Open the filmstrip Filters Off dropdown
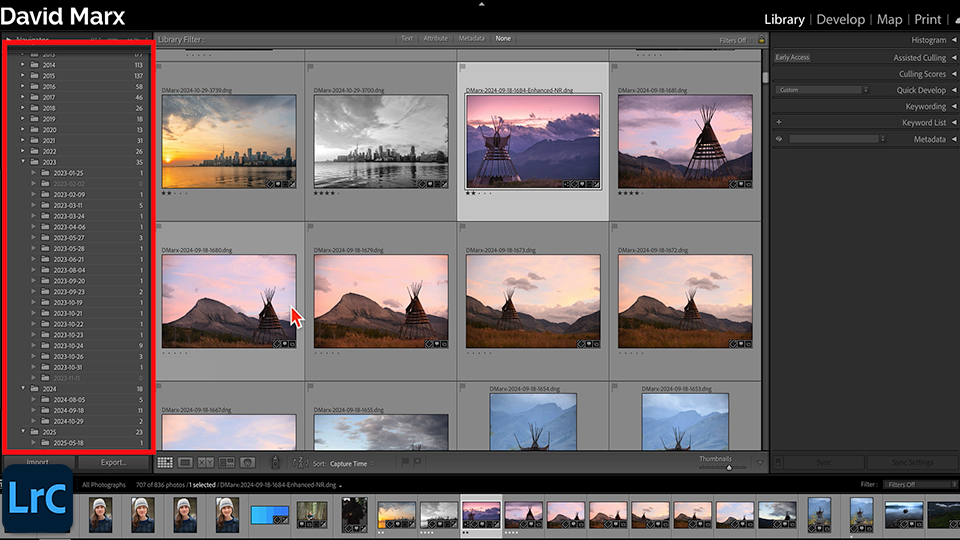 click(x=920, y=484)
